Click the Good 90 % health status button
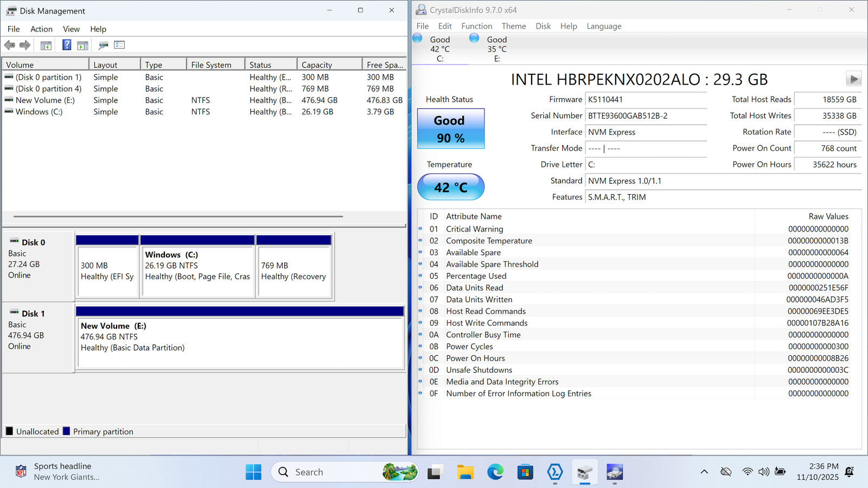Screen dimensions: 868x488 point(450,129)
